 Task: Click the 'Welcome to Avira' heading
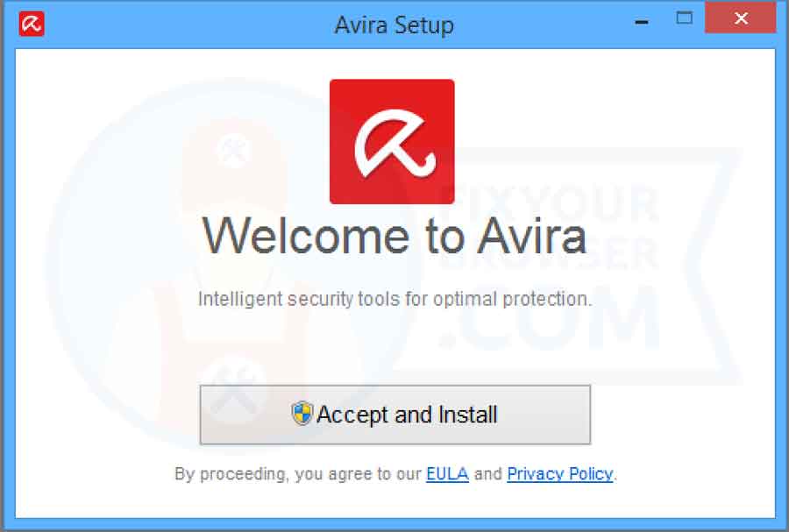[394, 236]
